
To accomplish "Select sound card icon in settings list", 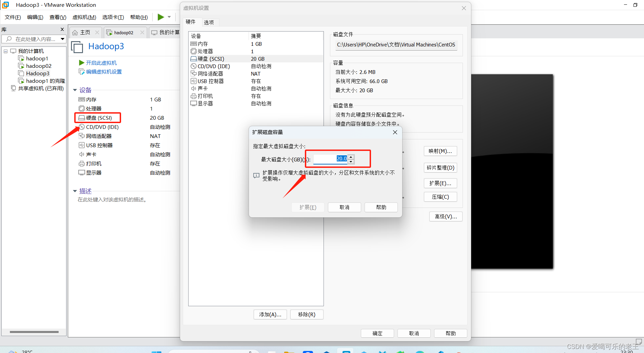I will (194, 89).
